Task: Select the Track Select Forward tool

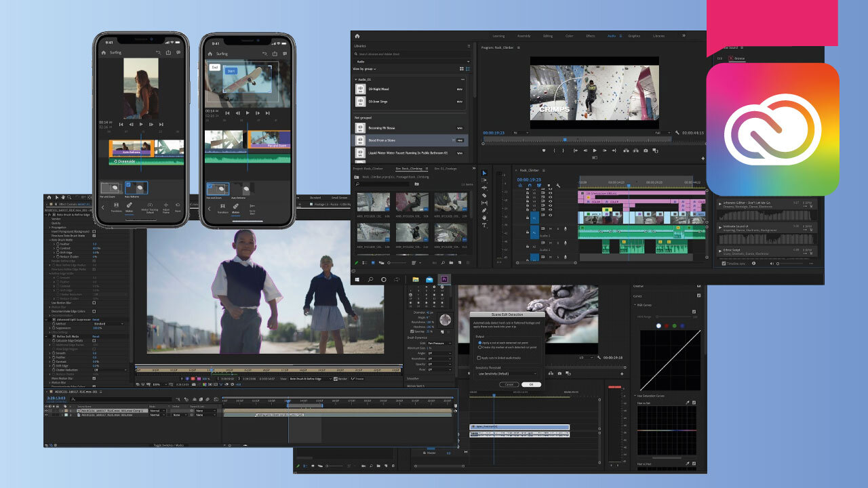Action: (484, 180)
